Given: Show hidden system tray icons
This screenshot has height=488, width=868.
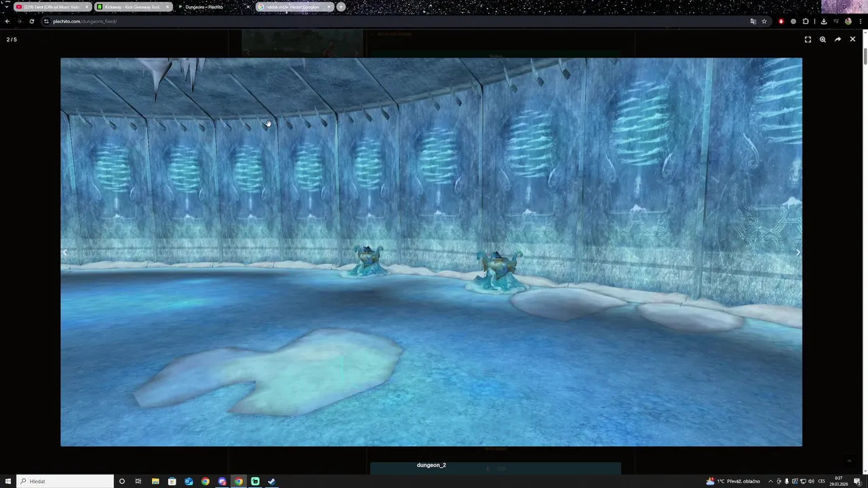Looking at the screenshot, I should coord(771,481).
